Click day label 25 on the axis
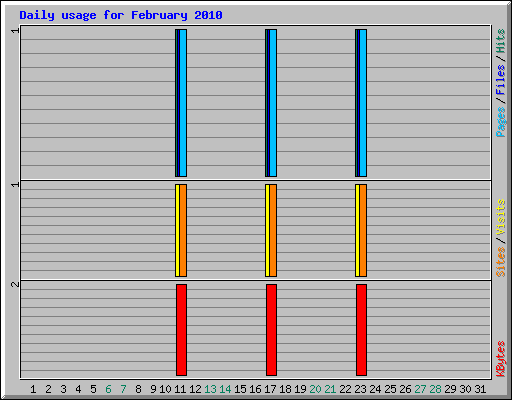 click(x=390, y=389)
